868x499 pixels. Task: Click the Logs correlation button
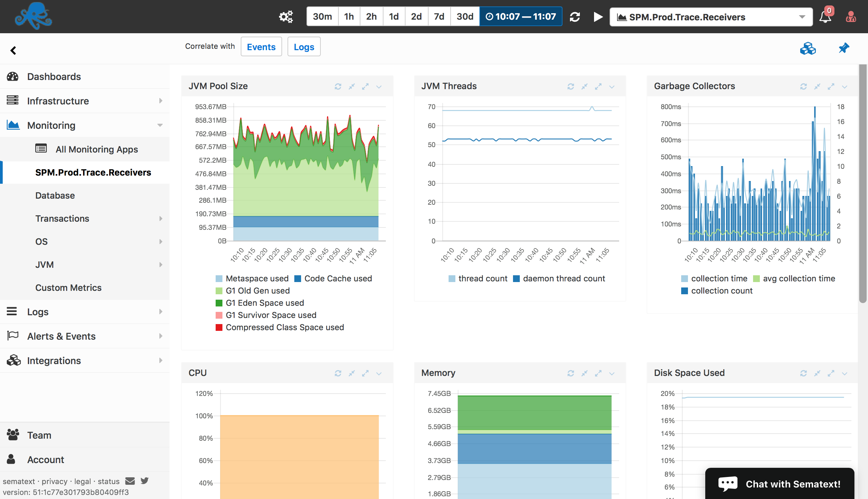[x=304, y=46]
